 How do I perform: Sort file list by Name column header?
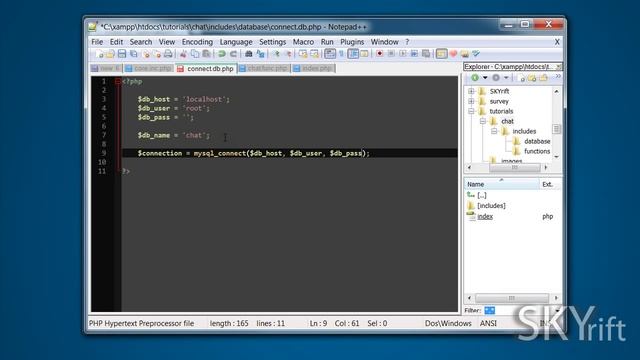point(502,184)
